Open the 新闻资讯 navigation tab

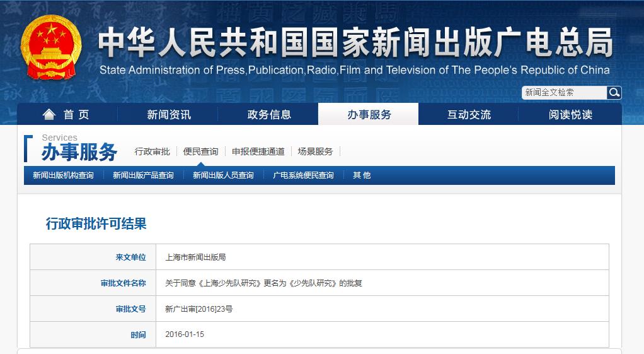point(169,114)
